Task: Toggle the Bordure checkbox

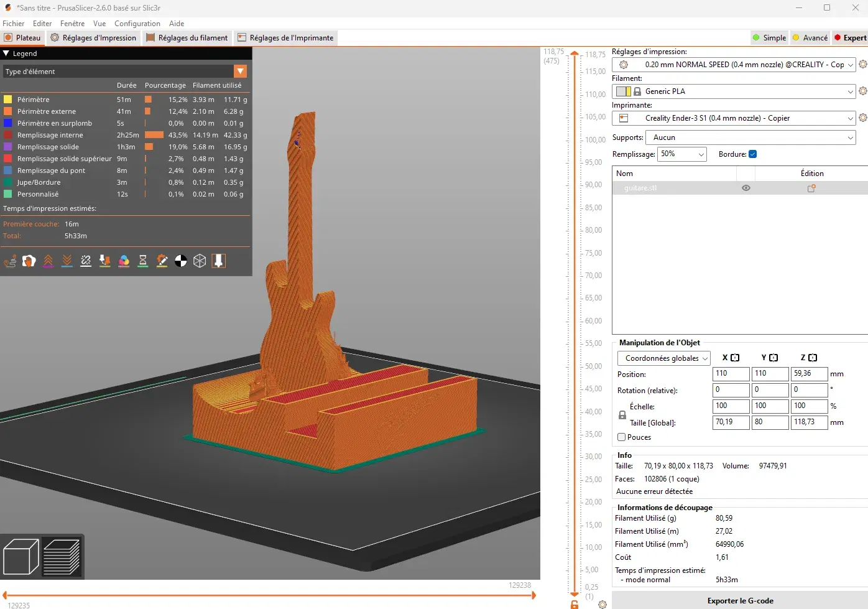Action: [752, 154]
